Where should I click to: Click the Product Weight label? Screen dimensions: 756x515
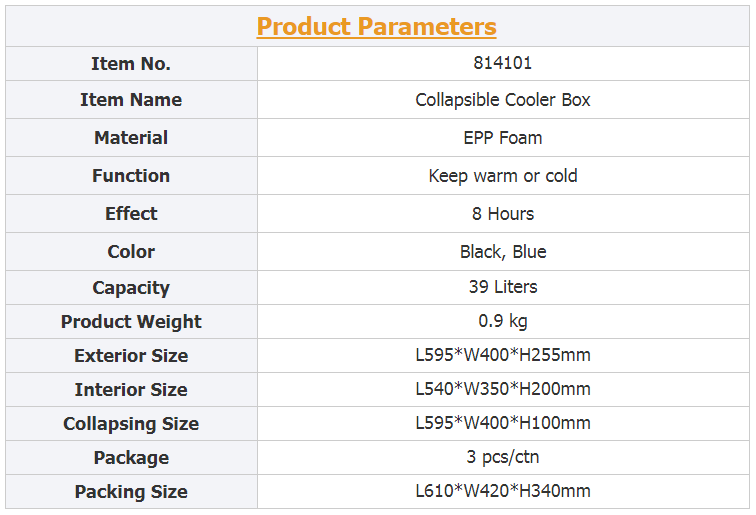tap(131, 322)
